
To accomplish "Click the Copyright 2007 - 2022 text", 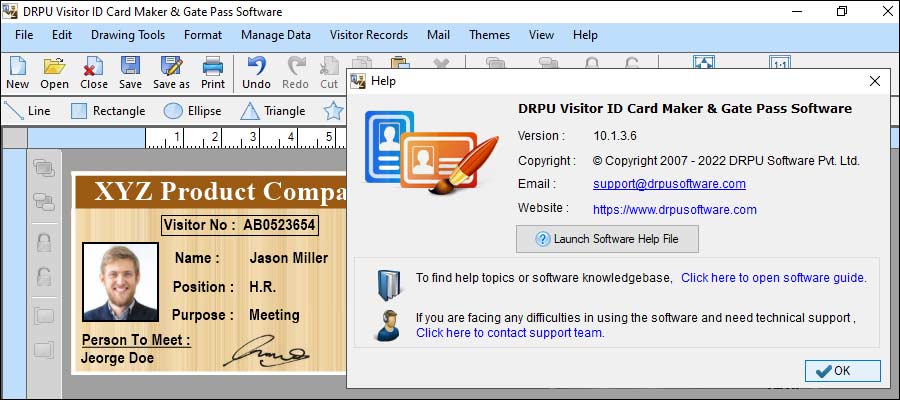I will [x=726, y=161].
